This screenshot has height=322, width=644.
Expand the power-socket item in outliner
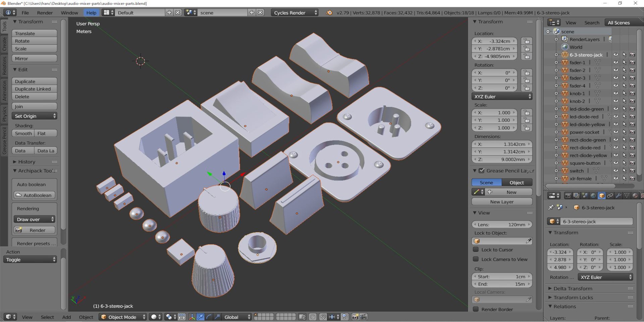[x=556, y=132]
